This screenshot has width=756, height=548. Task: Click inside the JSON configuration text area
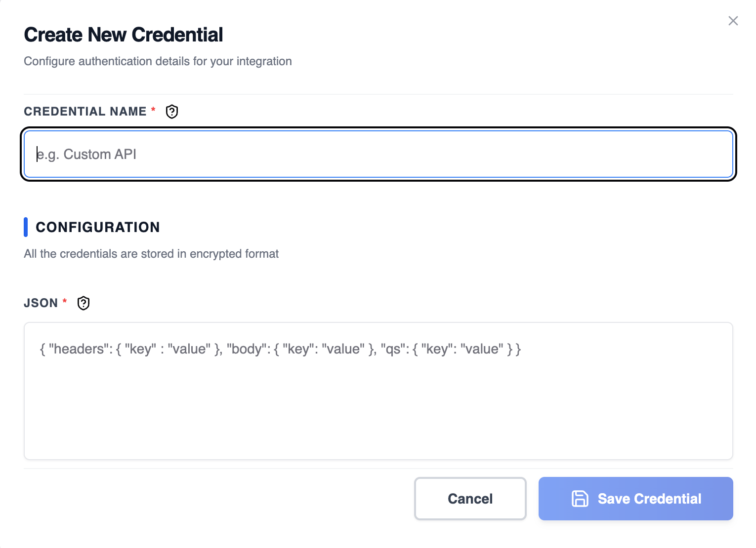(378, 391)
